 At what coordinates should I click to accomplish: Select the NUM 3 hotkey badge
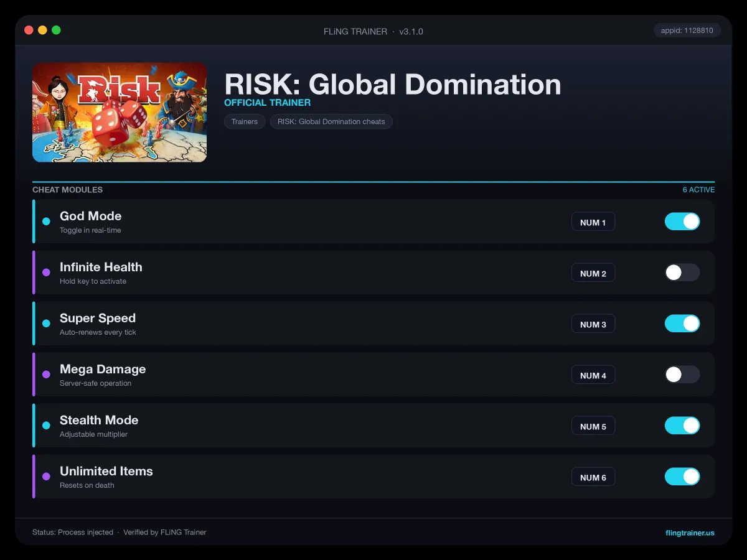pyautogui.click(x=593, y=324)
